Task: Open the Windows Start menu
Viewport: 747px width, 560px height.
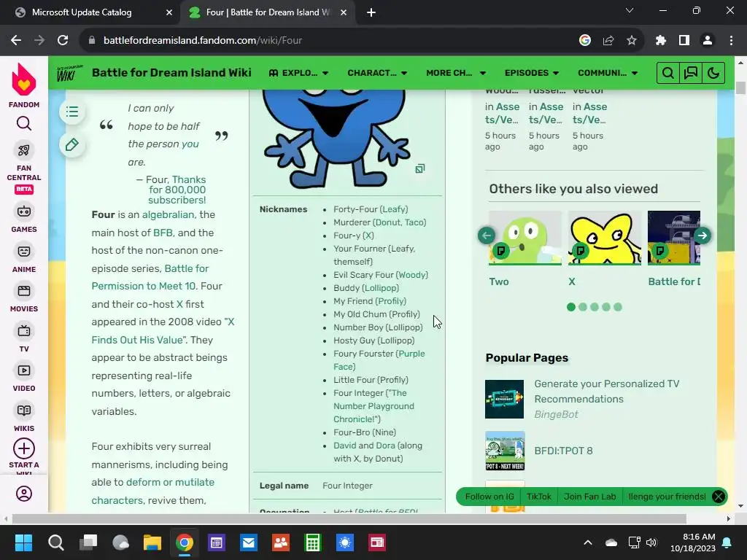Action: [x=23, y=542]
